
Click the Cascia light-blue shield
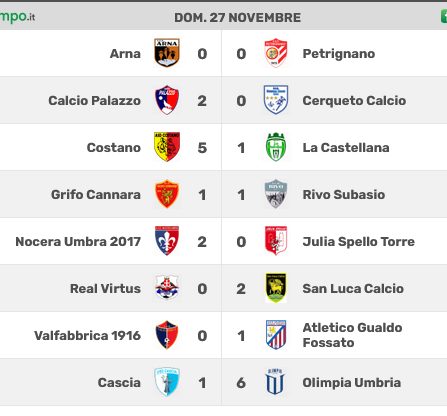point(167,382)
